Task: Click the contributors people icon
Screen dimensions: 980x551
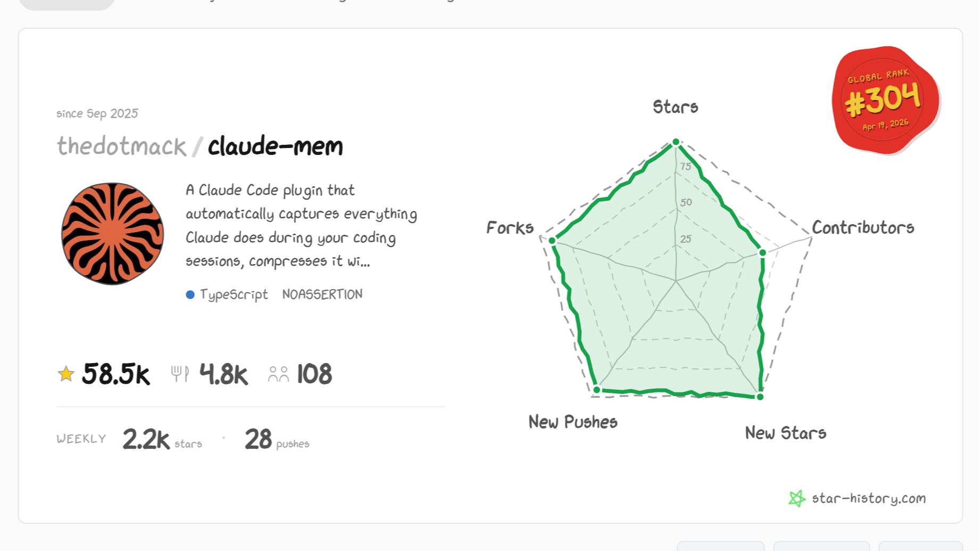Action: click(278, 374)
